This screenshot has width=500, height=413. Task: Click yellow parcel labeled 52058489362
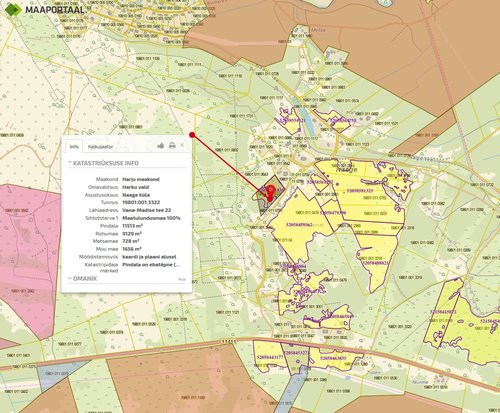tap(299, 225)
